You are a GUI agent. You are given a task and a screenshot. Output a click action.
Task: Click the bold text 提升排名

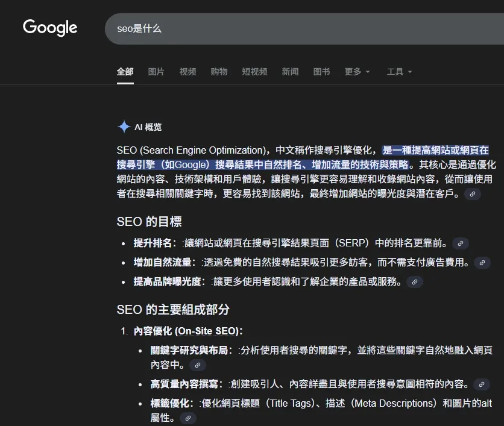pyautogui.click(x=153, y=243)
